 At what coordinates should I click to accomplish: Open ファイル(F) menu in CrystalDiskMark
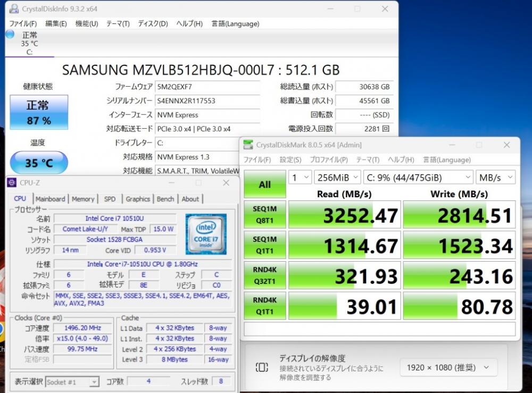point(257,160)
